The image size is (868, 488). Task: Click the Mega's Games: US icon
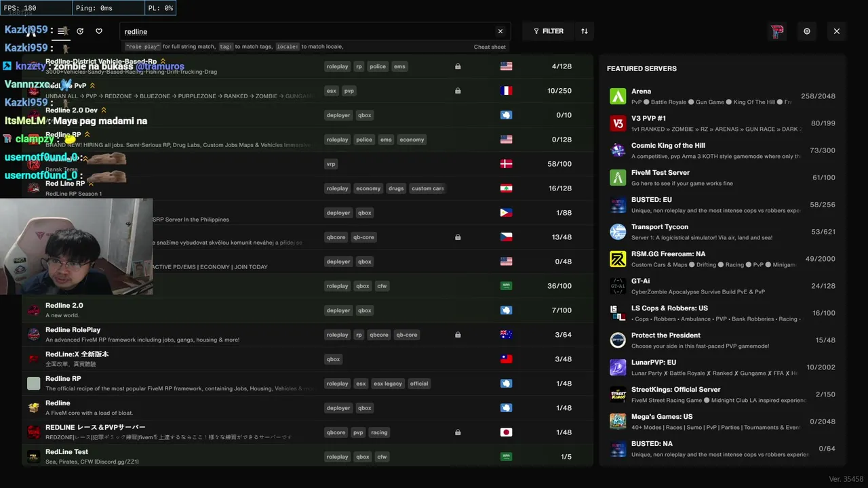coord(618,422)
